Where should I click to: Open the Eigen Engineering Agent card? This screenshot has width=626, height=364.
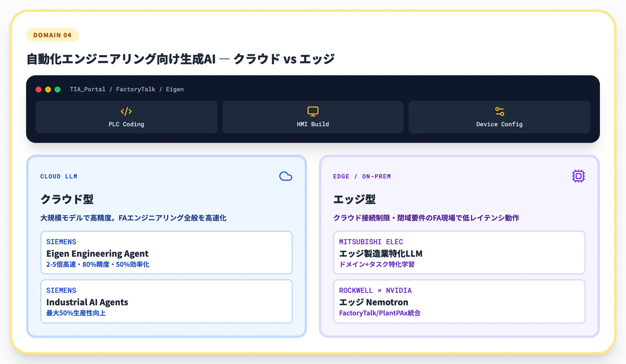coord(167,253)
